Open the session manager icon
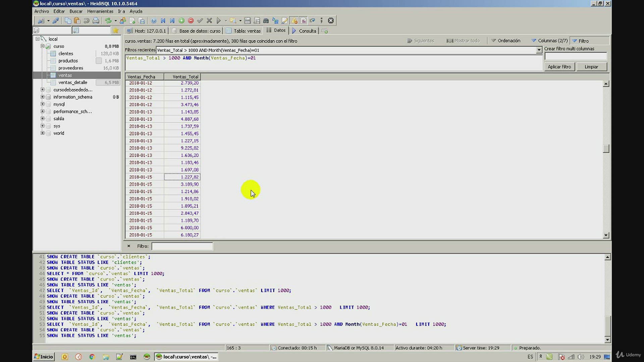The image size is (644, 362). click(41, 20)
